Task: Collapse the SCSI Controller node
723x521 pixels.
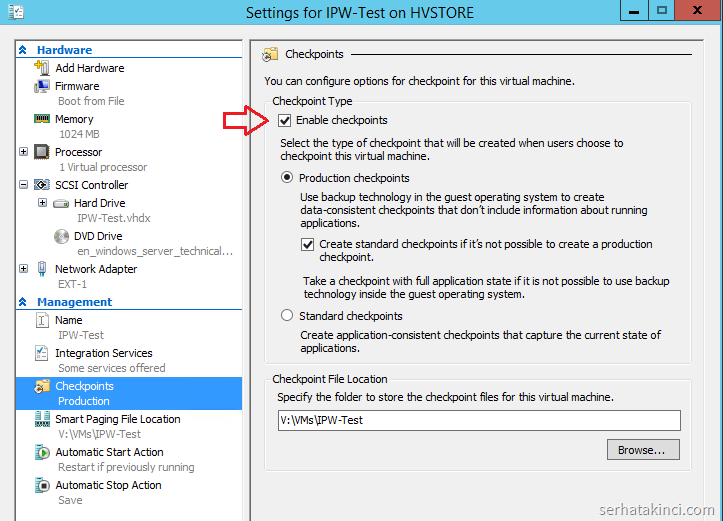Action: [24, 185]
